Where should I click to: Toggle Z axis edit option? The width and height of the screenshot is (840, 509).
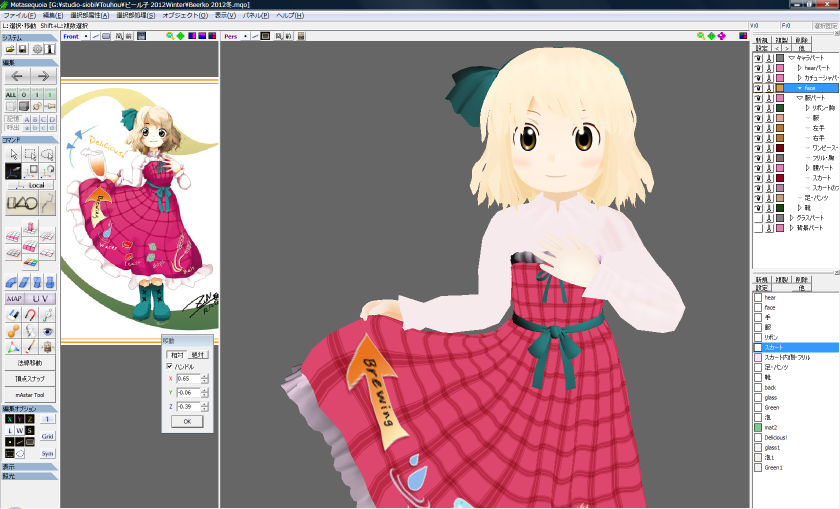(29, 419)
